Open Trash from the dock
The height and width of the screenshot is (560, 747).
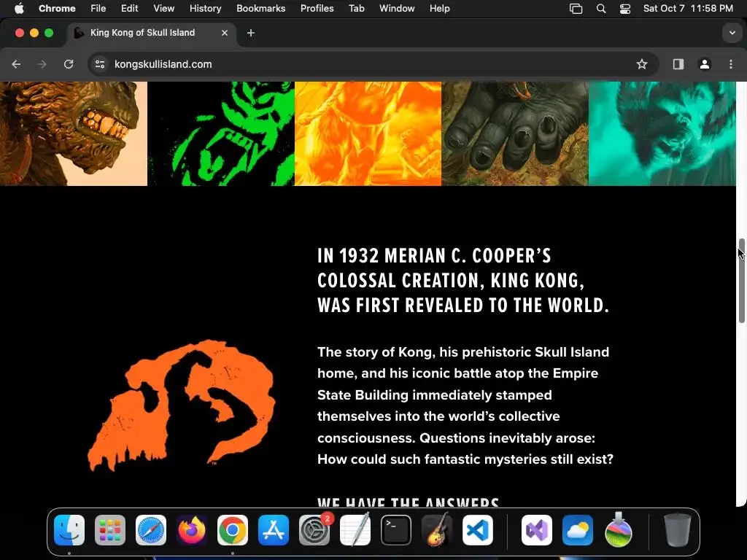[678, 530]
